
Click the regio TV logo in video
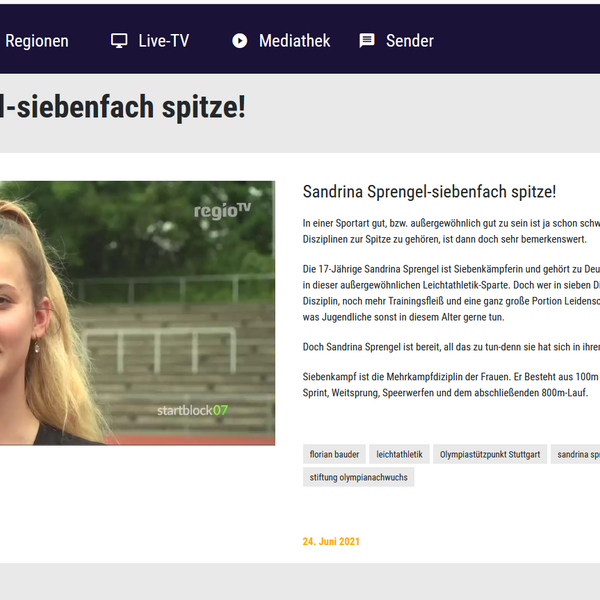tap(222, 210)
